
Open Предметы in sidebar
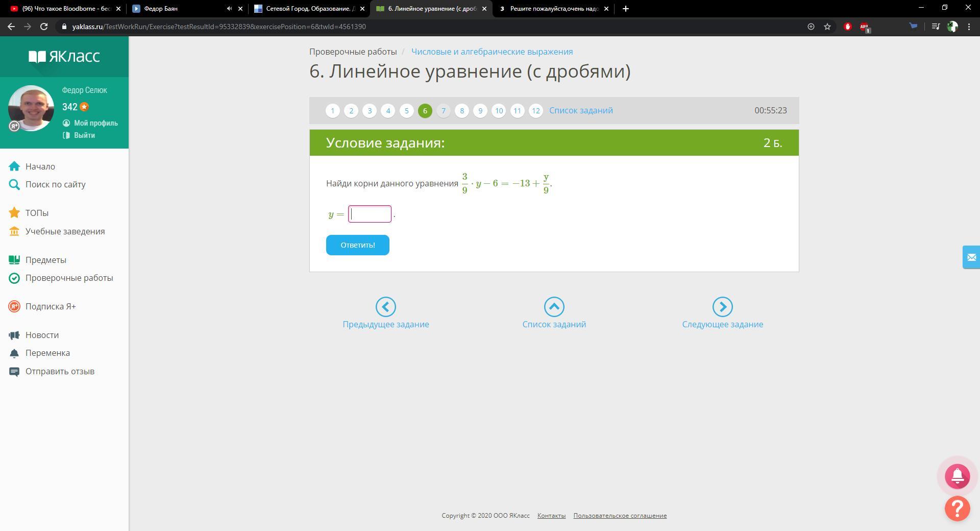(x=46, y=260)
